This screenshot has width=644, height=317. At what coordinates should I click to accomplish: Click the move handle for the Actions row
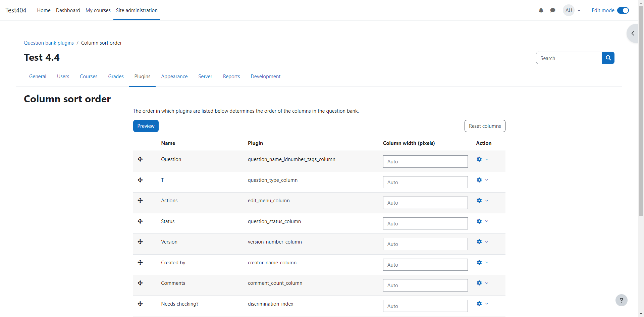140,201
